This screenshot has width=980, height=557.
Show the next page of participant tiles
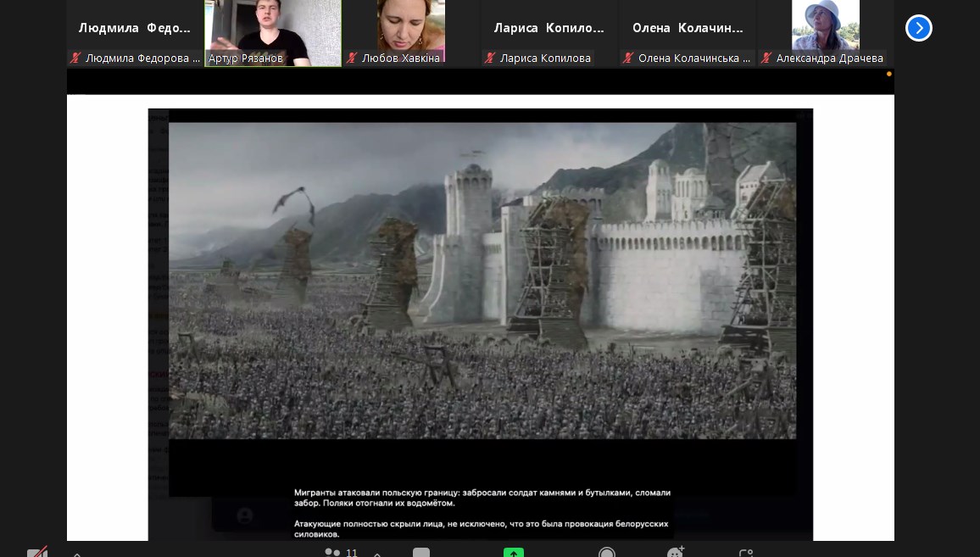[x=919, y=28]
